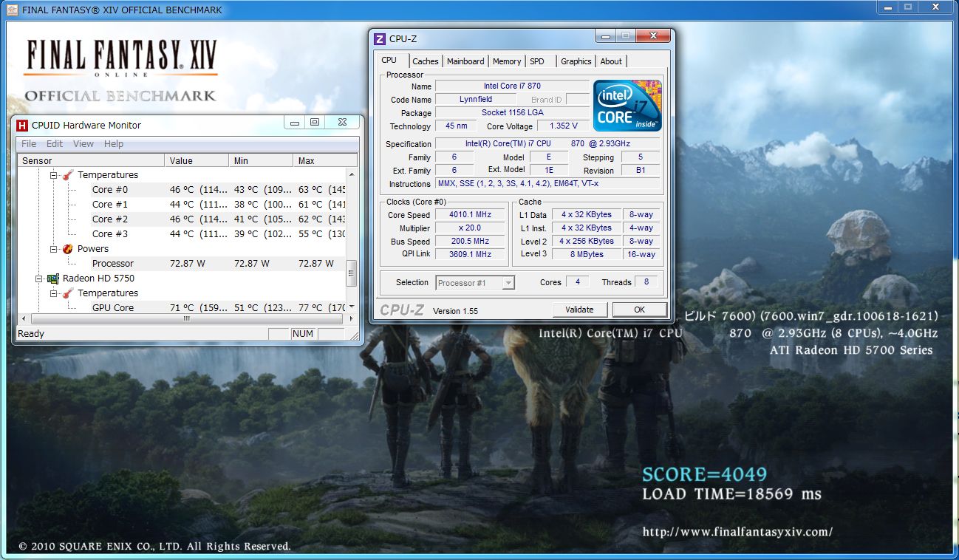Select the Core #2 temperature row
Viewport: 959px width, 560px height.
181,219
